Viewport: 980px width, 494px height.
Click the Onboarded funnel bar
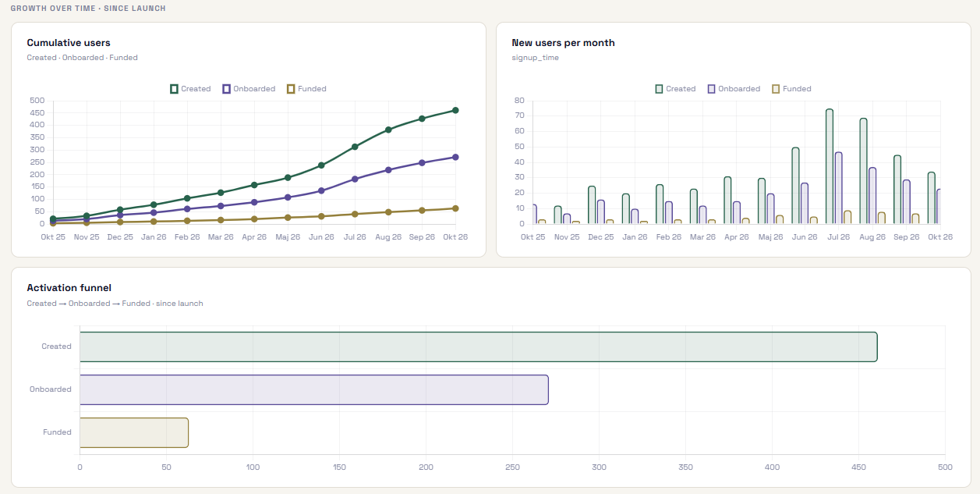pos(313,389)
